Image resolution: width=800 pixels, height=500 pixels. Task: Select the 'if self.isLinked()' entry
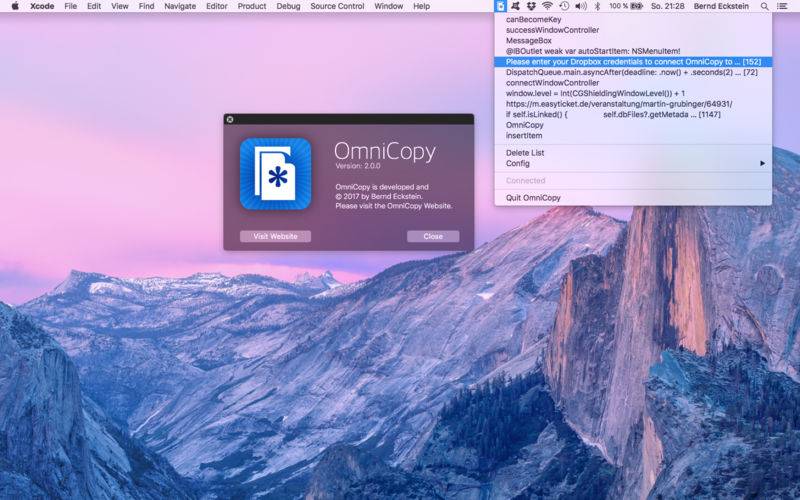(633, 114)
